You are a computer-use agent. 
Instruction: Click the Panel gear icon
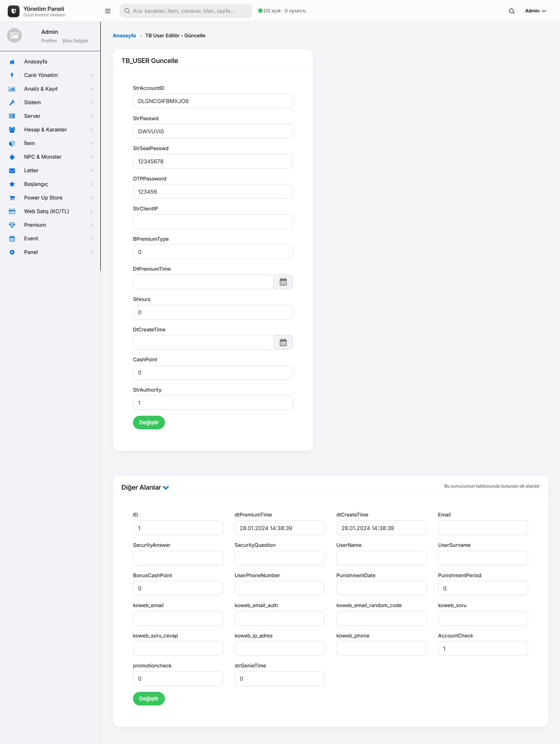(12, 252)
